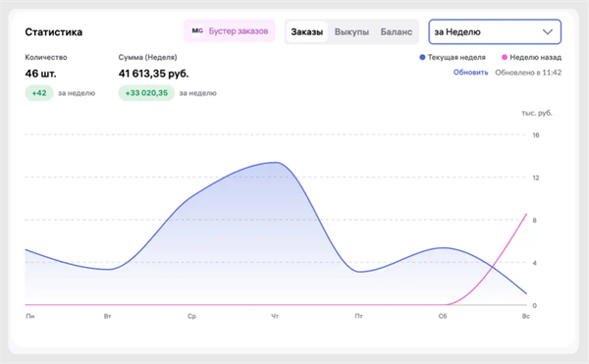This screenshot has height=364, width=589.
Task: Click the +33 020,35 sum change badge
Action: click(146, 93)
